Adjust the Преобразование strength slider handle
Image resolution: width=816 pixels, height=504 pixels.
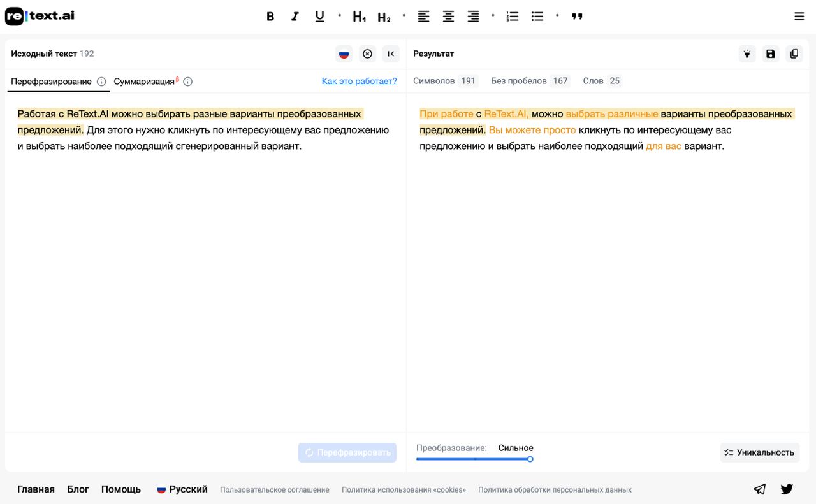click(x=530, y=459)
